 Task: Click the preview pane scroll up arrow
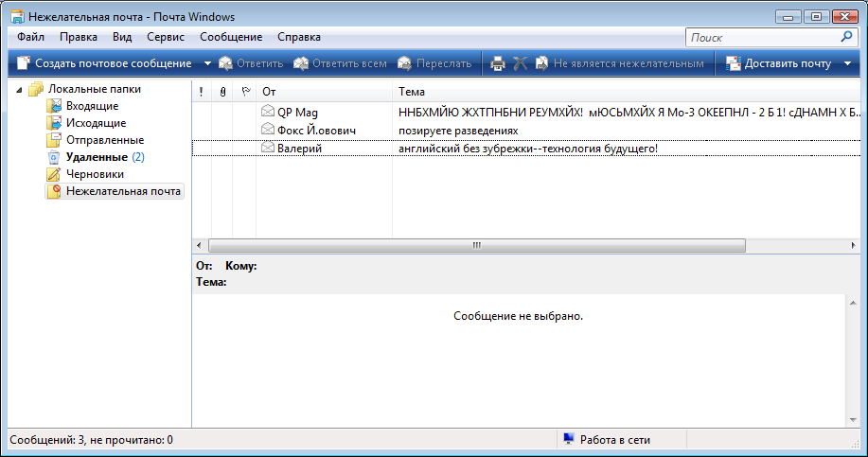tap(853, 303)
